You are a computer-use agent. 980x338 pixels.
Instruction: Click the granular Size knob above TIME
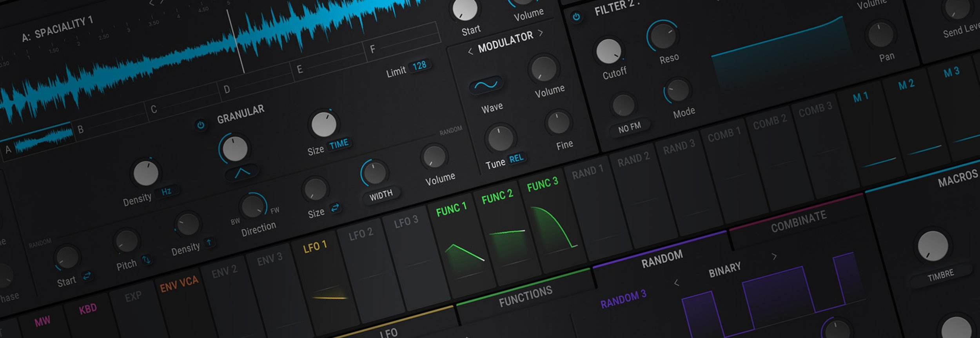tap(324, 124)
